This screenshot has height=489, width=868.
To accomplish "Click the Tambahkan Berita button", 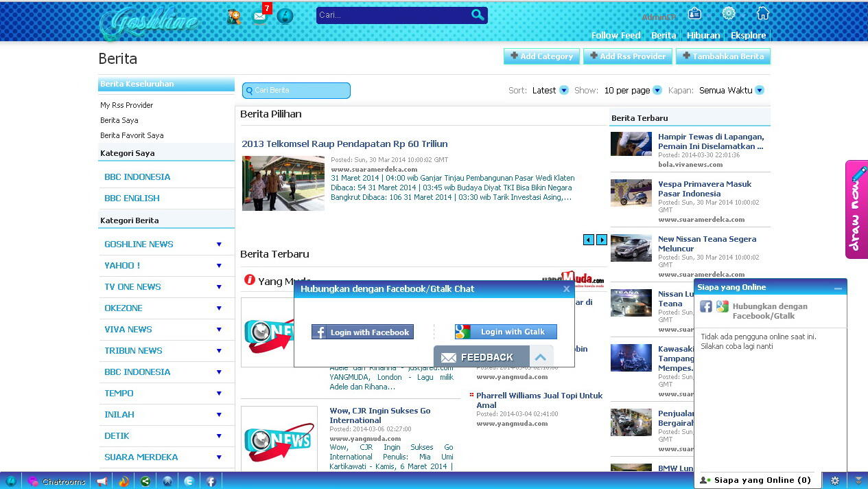I will 723,56.
